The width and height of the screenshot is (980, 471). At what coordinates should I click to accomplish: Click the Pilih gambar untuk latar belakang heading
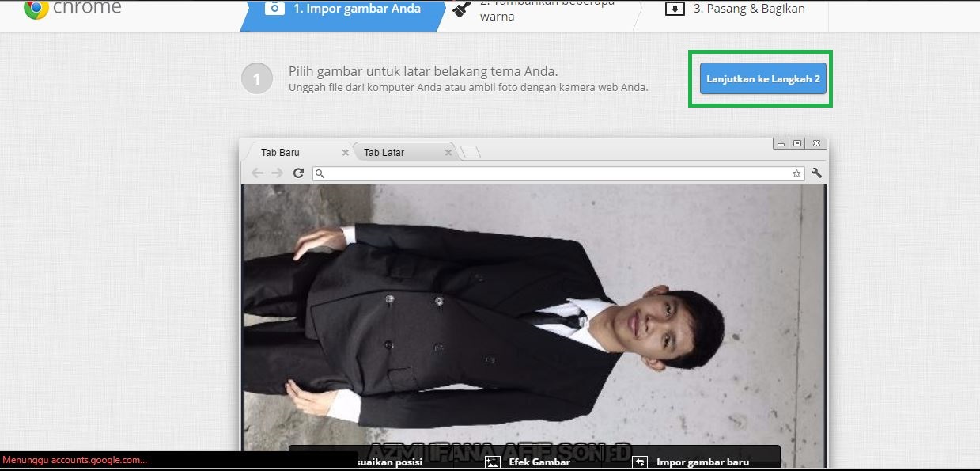tap(423, 71)
